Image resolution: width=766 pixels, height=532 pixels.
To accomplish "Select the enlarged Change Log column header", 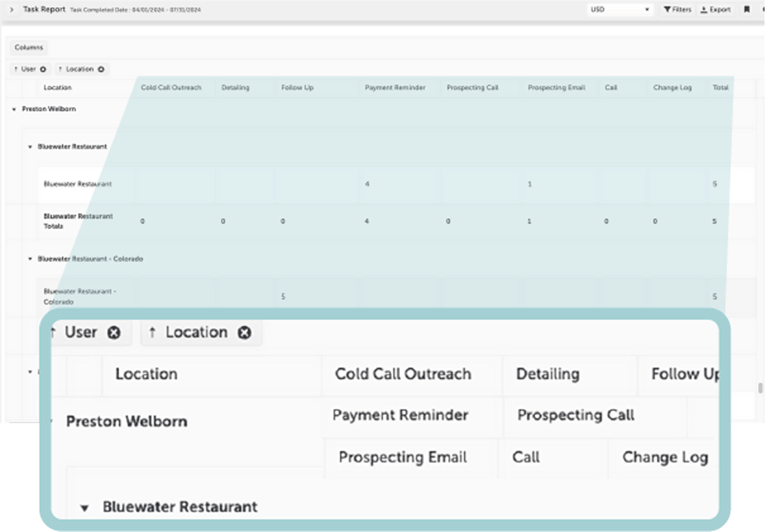I will [664, 457].
